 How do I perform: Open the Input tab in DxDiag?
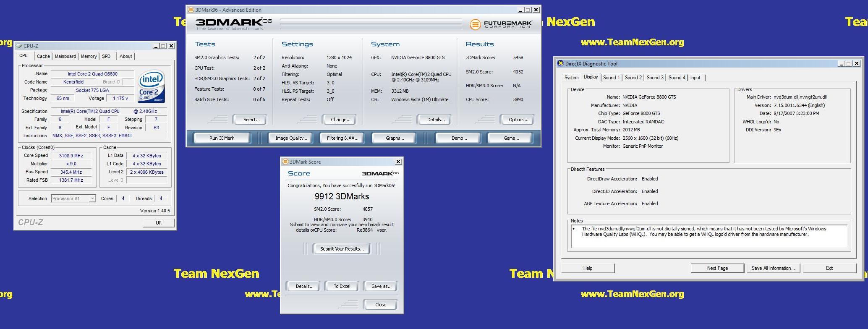click(695, 78)
